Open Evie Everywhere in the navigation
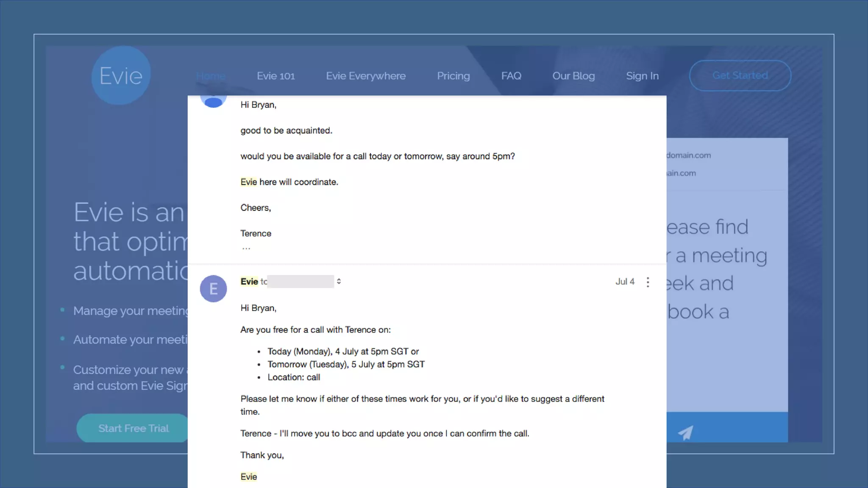Screen dimensions: 868x488 pos(365,76)
